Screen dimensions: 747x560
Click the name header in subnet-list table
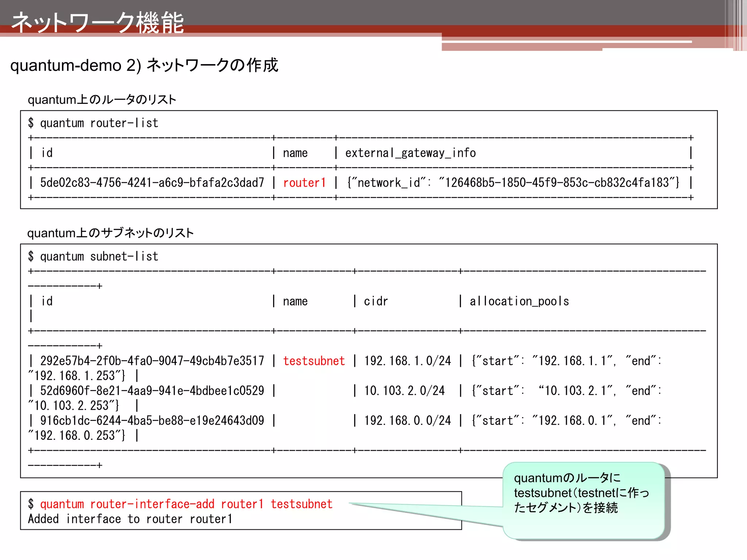point(295,302)
